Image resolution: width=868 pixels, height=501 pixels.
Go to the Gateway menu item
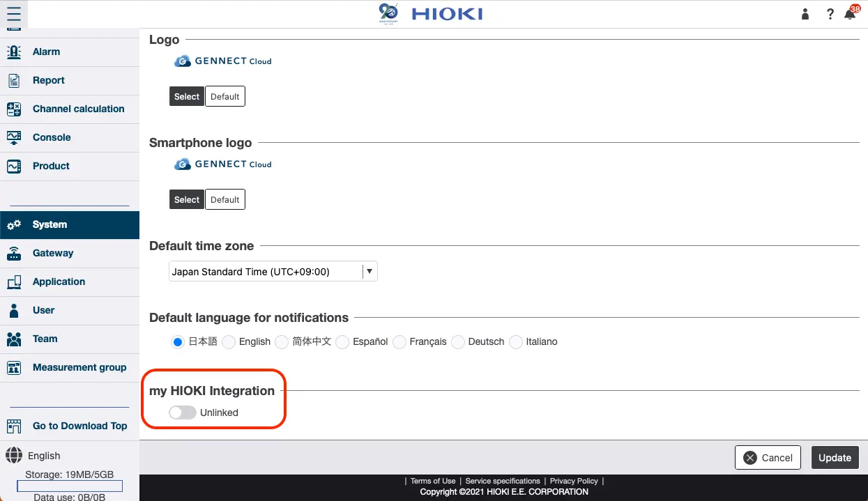click(70, 253)
